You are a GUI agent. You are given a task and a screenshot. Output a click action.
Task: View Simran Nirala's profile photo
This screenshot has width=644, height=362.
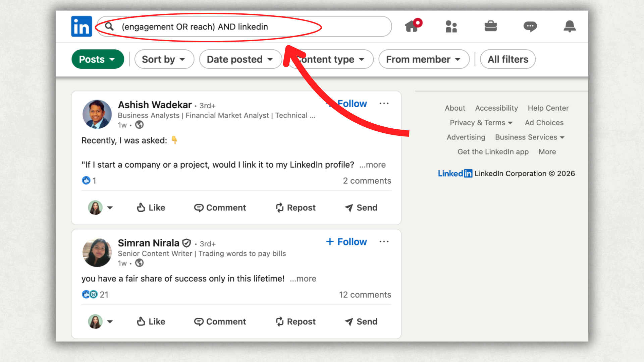97,252
